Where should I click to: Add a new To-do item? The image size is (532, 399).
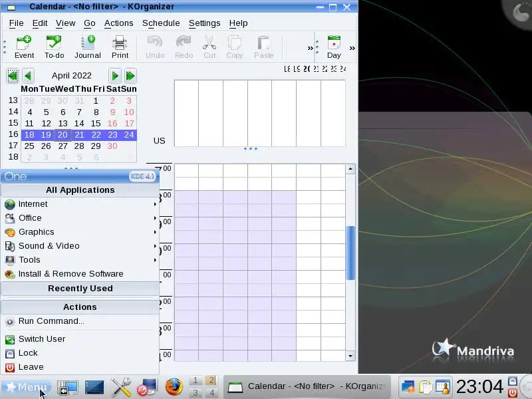click(54, 47)
